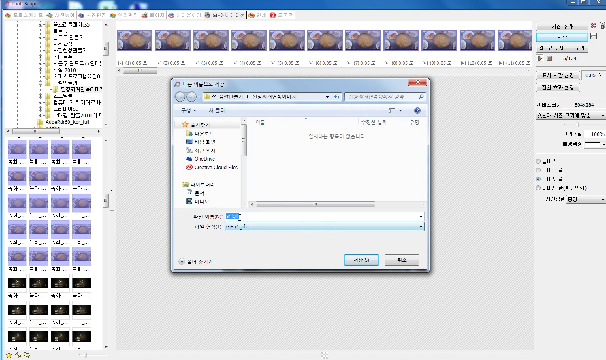
Task: Switch to the leftmost tab in top toolbar
Action: pyautogui.click(x=24, y=15)
